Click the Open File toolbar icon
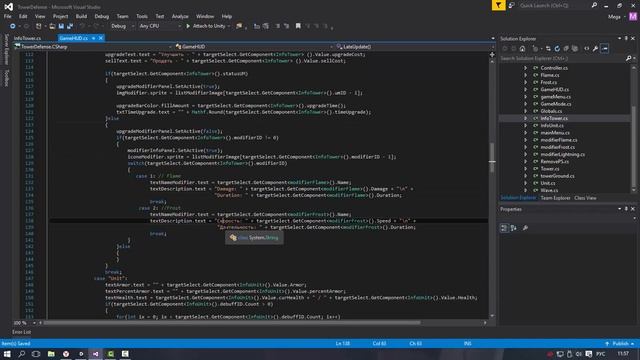Viewport: 640px width, 360px height. pyautogui.click(x=52, y=26)
